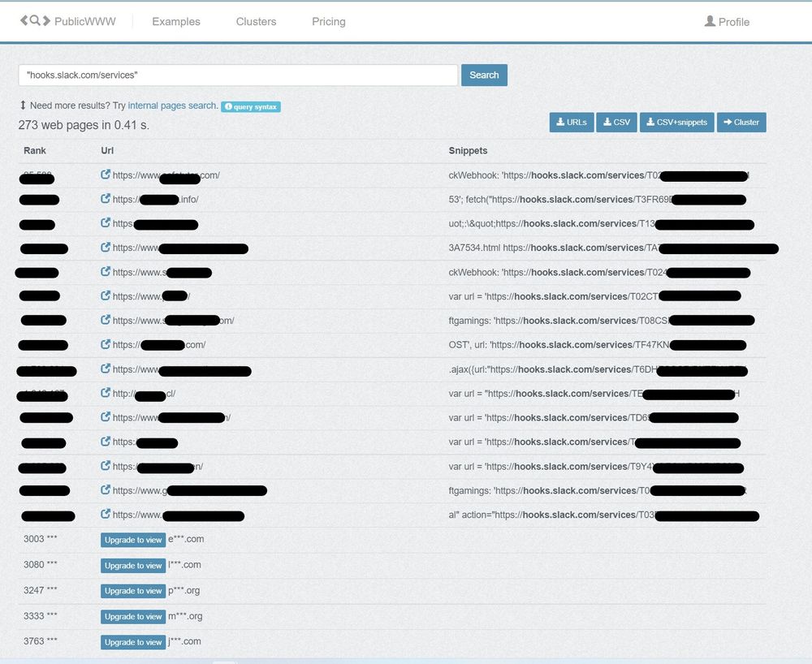Open the Examples nav item
Screen dimensions: 812x664
pos(176,22)
